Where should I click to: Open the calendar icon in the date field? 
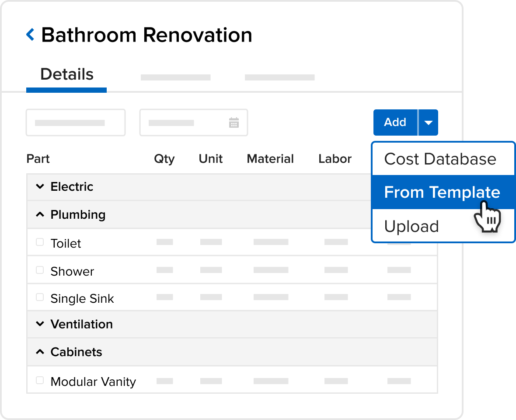coord(234,122)
